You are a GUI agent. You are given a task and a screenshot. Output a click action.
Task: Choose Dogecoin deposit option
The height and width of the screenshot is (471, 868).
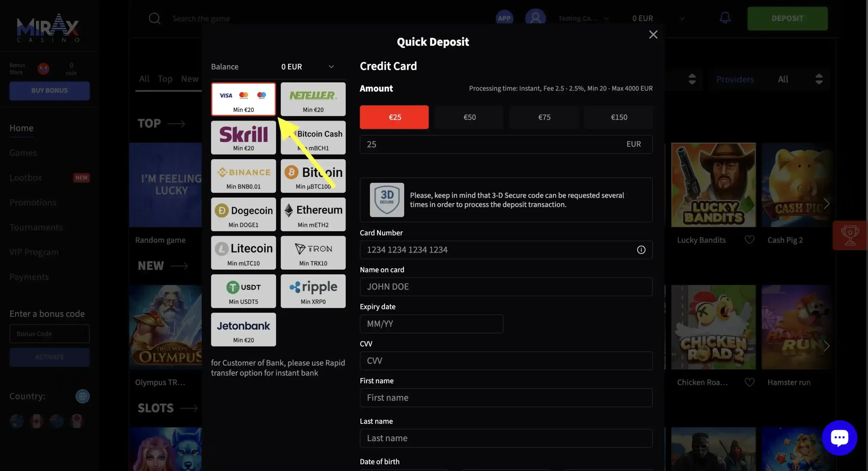coord(243,214)
